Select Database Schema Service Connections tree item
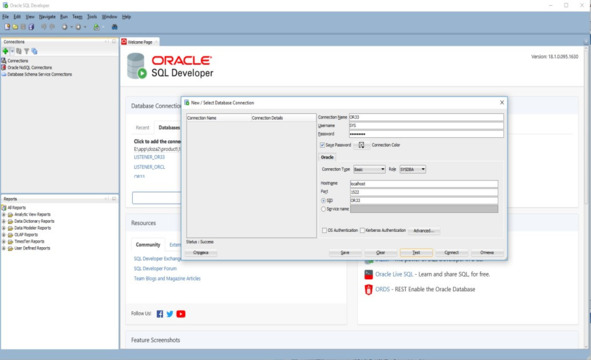Screen dimensions: 591x360 point(40,74)
